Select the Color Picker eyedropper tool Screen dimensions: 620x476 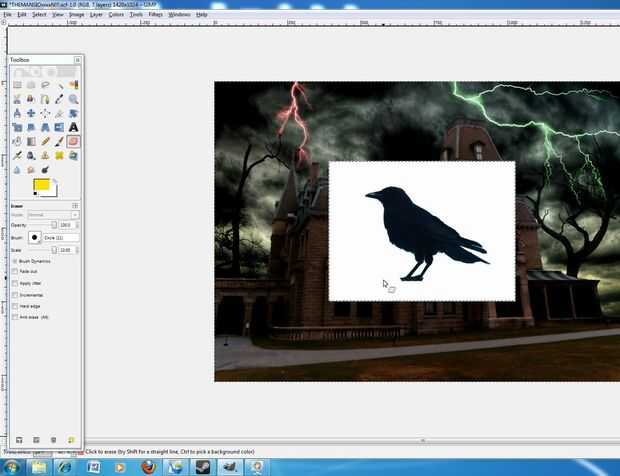click(59, 99)
